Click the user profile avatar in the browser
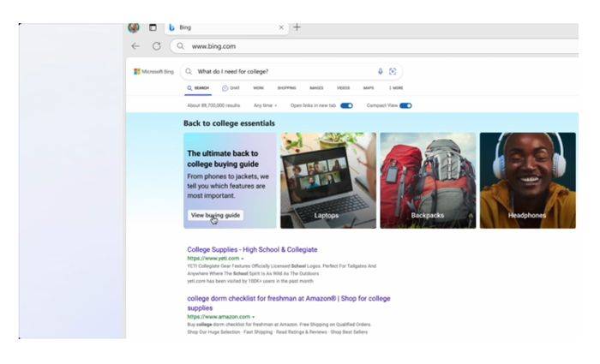Viewport: 600px width, 364px height. point(134,27)
